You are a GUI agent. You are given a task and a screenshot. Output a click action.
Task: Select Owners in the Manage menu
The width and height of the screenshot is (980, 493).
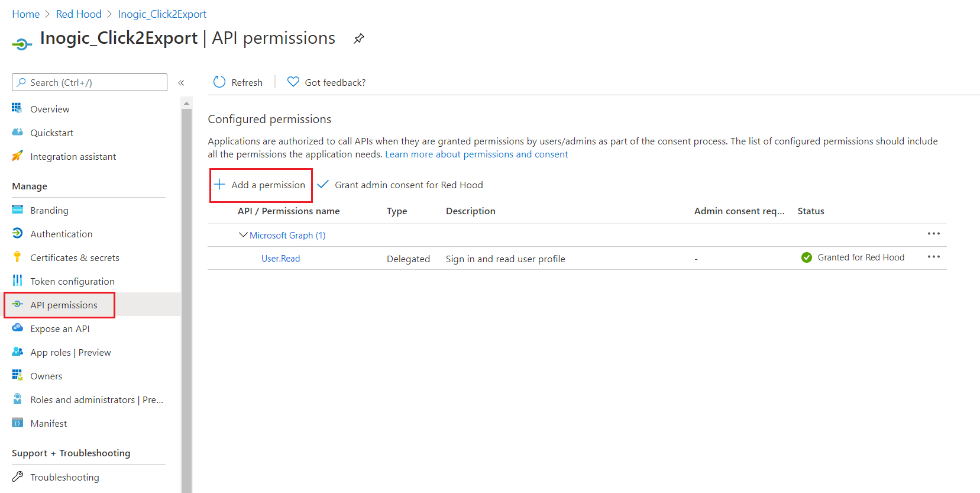[46, 376]
